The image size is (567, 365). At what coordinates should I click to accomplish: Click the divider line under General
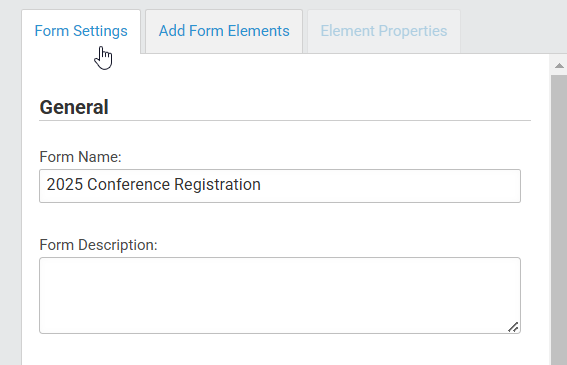[x=285, y=120]
